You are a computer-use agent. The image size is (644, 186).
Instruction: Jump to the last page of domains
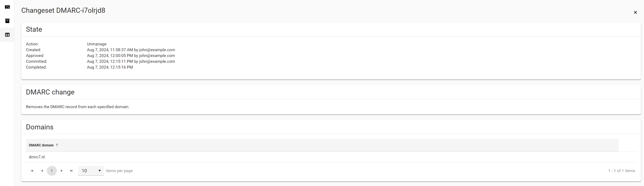point(71,171)
